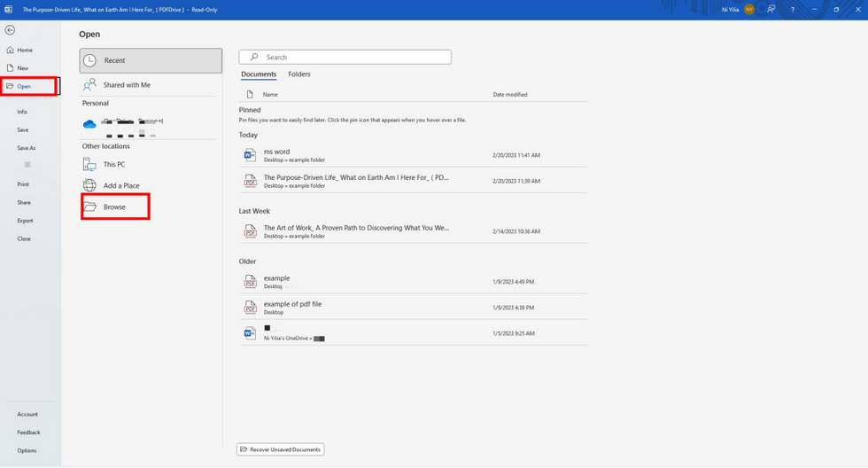The image size is (868, 468).
Task: Go to Home in the sidebar
Action: (25, 50)
